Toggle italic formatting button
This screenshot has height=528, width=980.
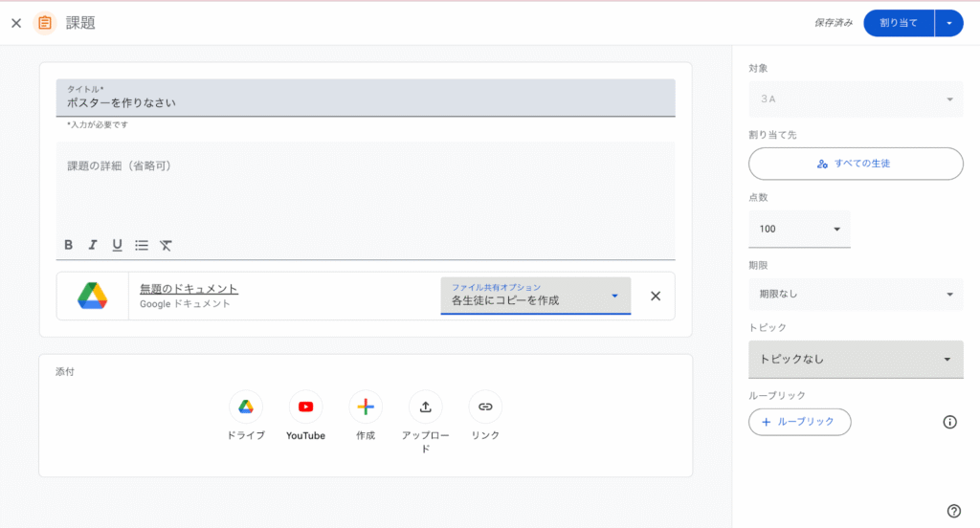(93, 245)
